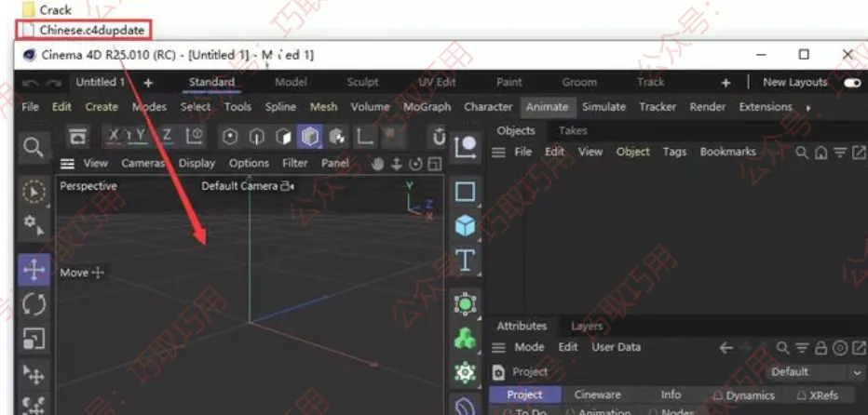
Task: Switch to the Takes tab
Action: 573,131
